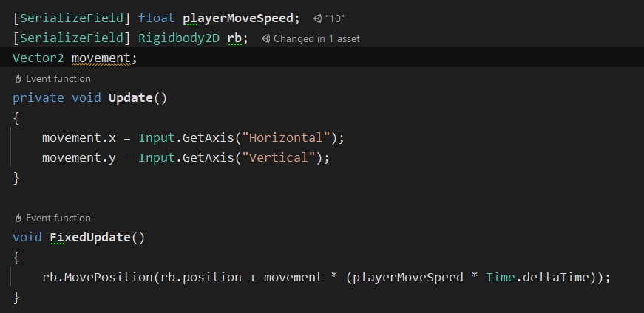
Task: Click the void keyword before Update
Action: tap(87, 98)
